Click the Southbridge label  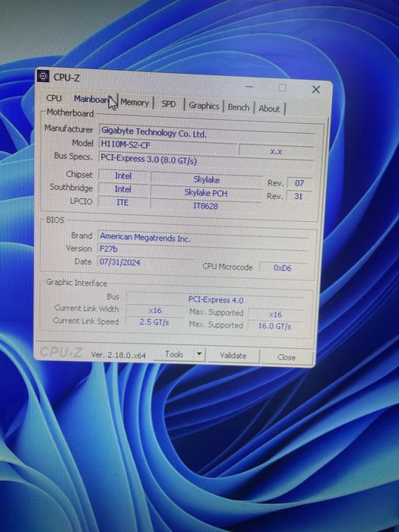pyautogui.click(x=71, y=188)
